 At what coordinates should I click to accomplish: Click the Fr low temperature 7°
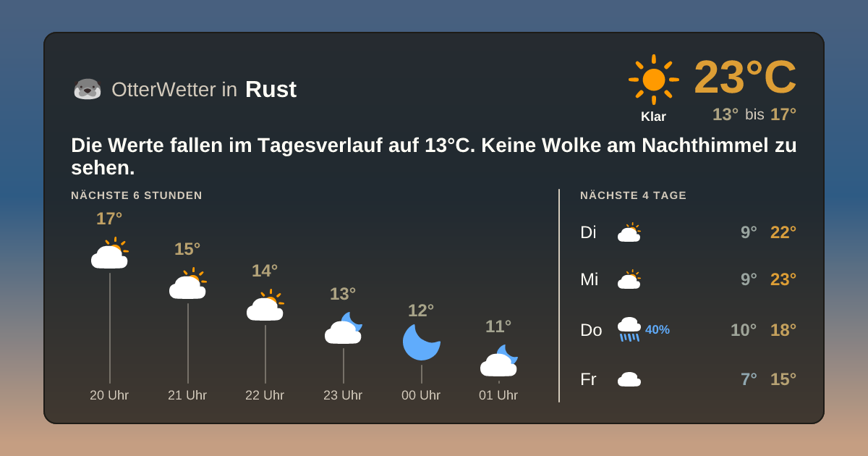click(x=749, y=379)
